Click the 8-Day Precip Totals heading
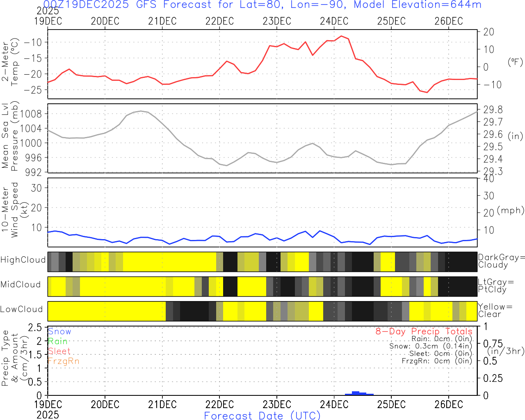This screenshot has height=420, width=525. (x=424, y=331)
